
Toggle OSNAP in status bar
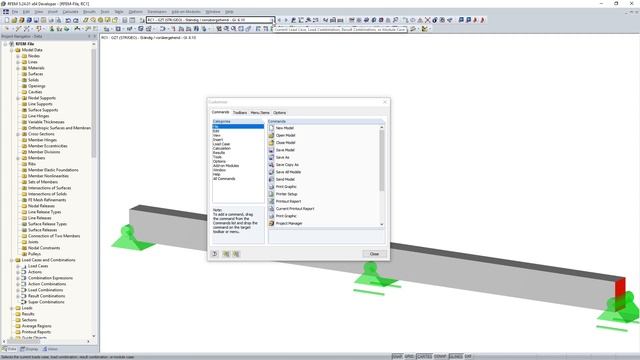coord(440,357)
